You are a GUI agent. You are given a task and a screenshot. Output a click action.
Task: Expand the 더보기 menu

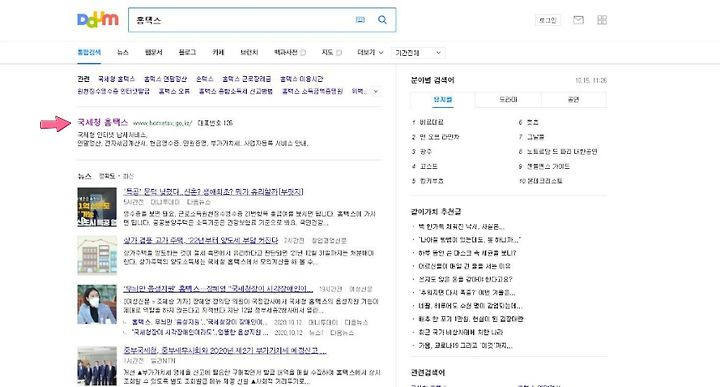pyautogui.click(x=370, y=52)
